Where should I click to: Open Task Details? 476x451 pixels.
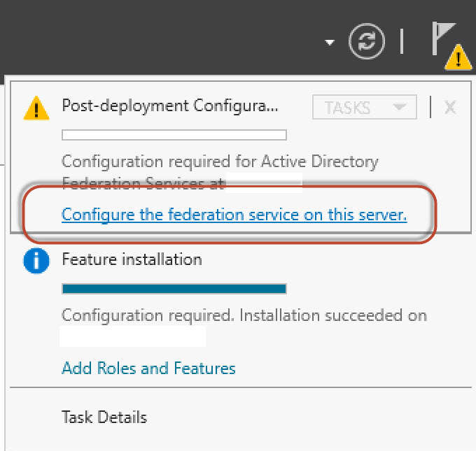(x=104, y=417)
